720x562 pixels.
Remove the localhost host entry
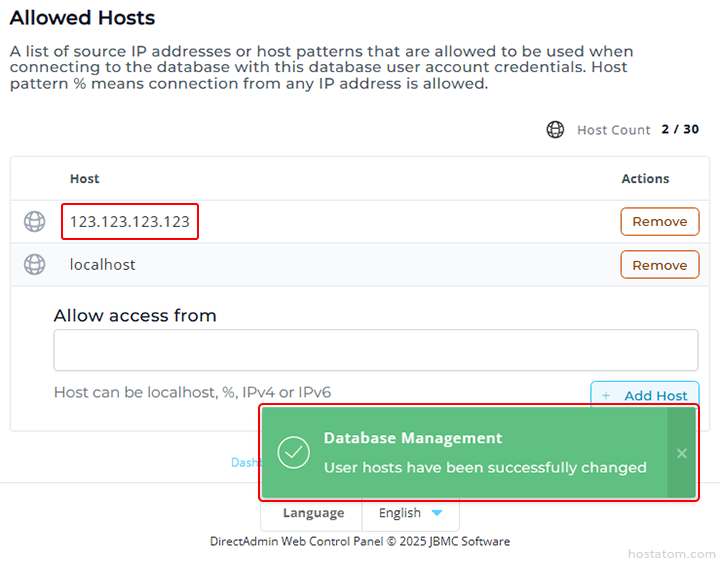(x=659, y=264)
